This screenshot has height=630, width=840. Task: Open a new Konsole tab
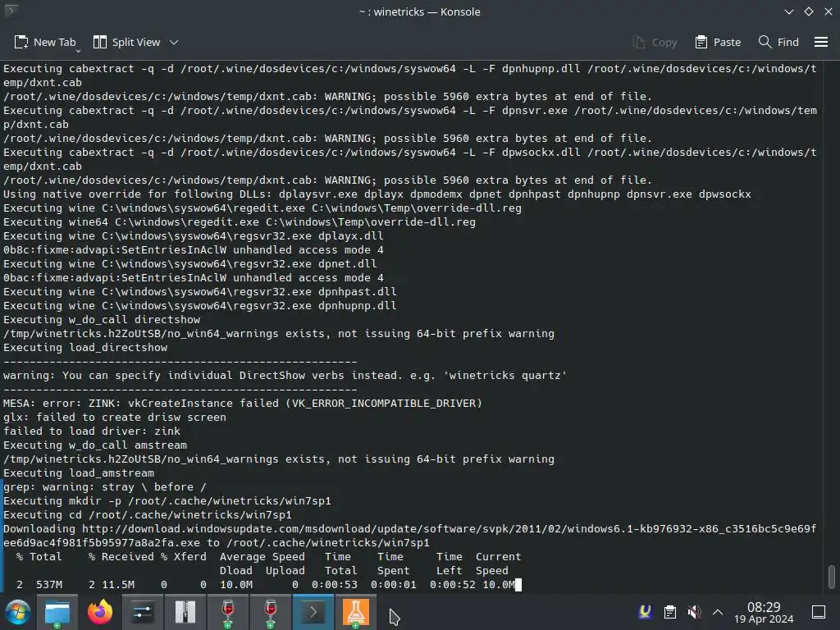44,42
